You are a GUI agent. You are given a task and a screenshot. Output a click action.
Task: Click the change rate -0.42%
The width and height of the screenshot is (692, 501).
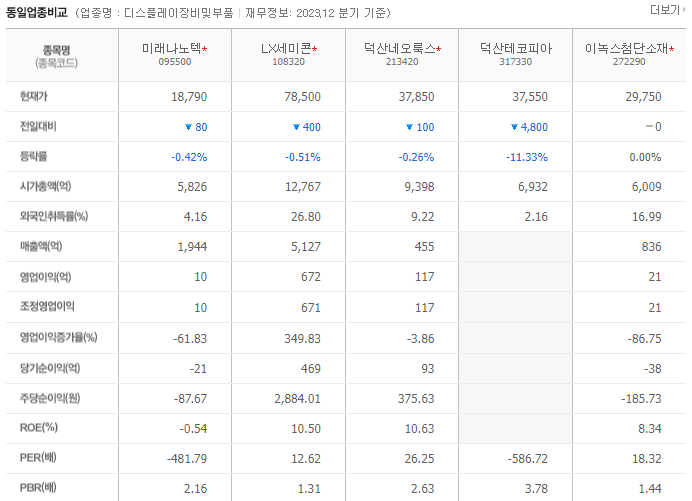click(x=189, y=157)
